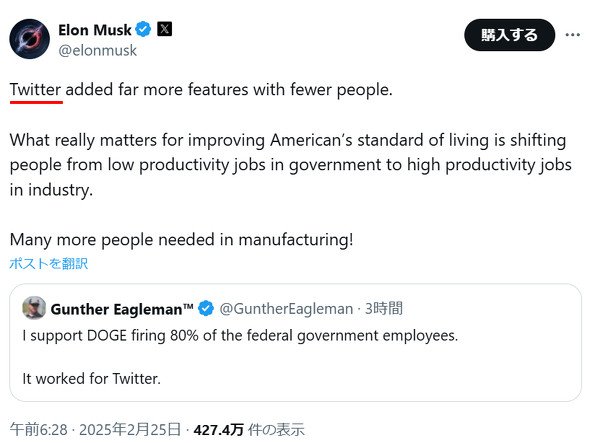Click the 2025年2月25日 post date
The height and width of the screenshot is (443, 590).
pos(130,429)
